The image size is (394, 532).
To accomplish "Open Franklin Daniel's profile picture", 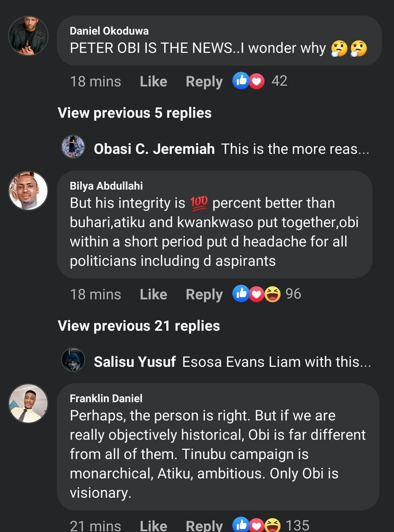I will [28, 404].
